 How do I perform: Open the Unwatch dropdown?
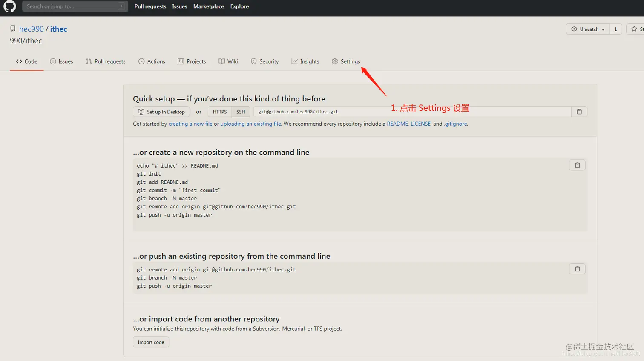(588, 29)
